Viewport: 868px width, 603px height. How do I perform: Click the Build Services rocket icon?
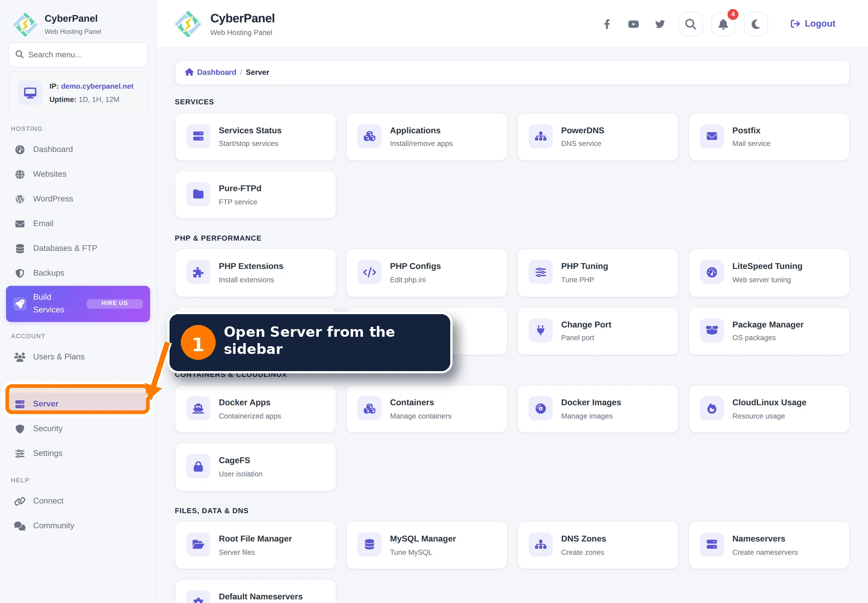click(20, 304)
